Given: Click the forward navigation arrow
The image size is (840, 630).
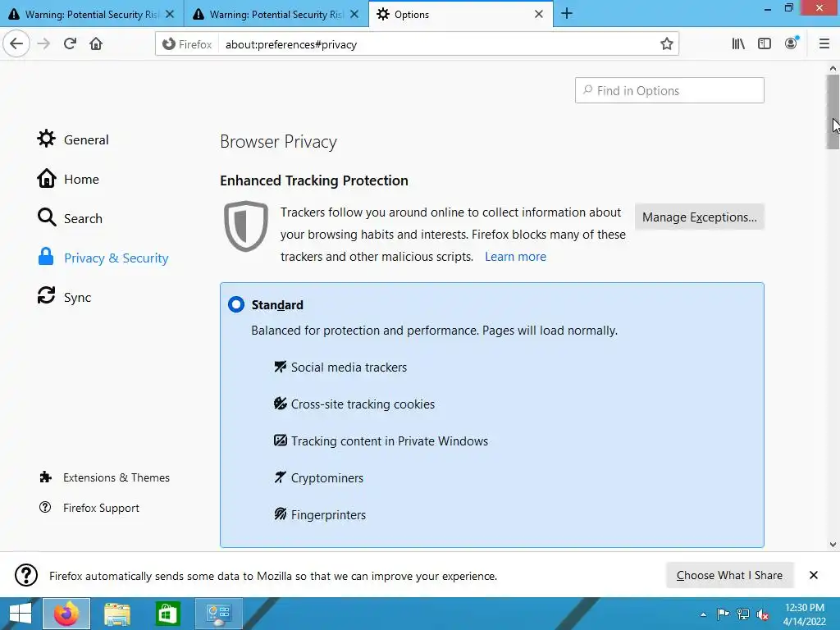Looking at the screenshot, I should (x=43, y=43).
